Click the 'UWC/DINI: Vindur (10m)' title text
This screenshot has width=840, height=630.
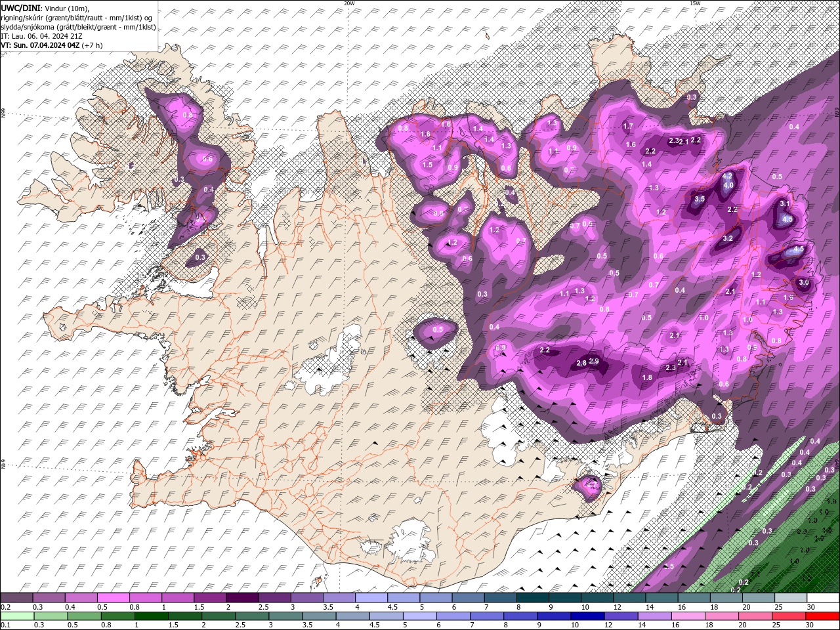coord(46,7)
